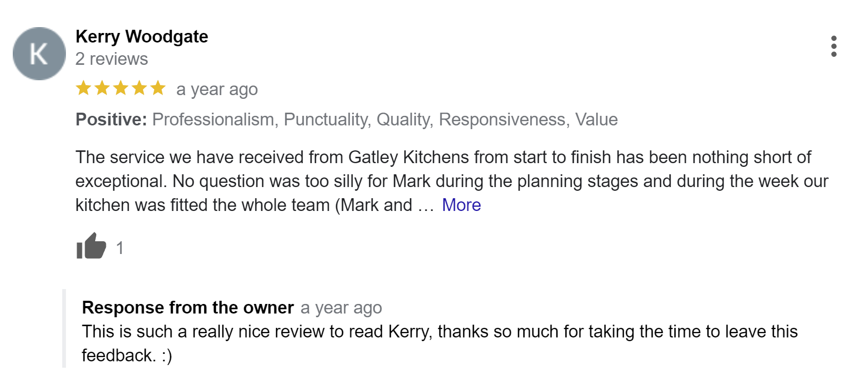This screenshot has height=381, width=868.
Task: Click Kerry Woodgate's round K avatar
Action: click(39, 54)
